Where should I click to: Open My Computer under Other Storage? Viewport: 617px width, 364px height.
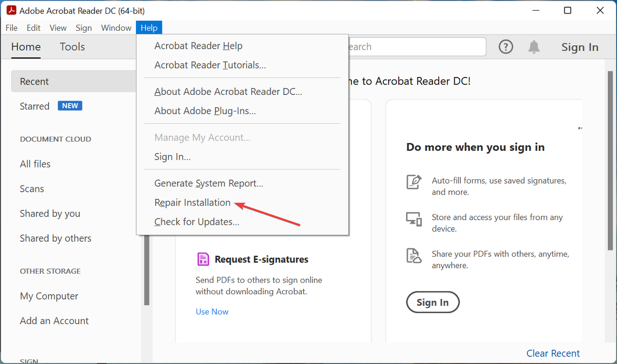pyautogui.click(x=49, y=296)
